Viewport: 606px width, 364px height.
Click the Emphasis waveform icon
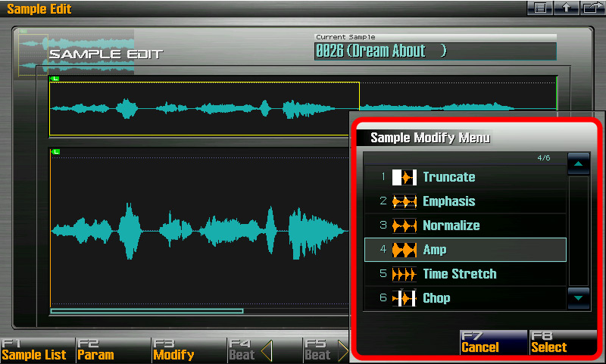click(405, 201)
